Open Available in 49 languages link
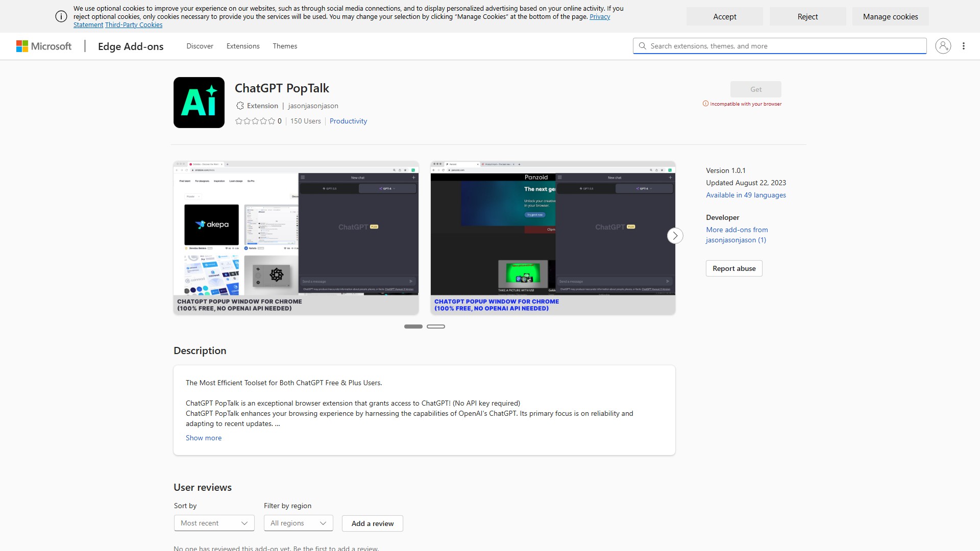 pyautogui.click(x=746, y=195)
